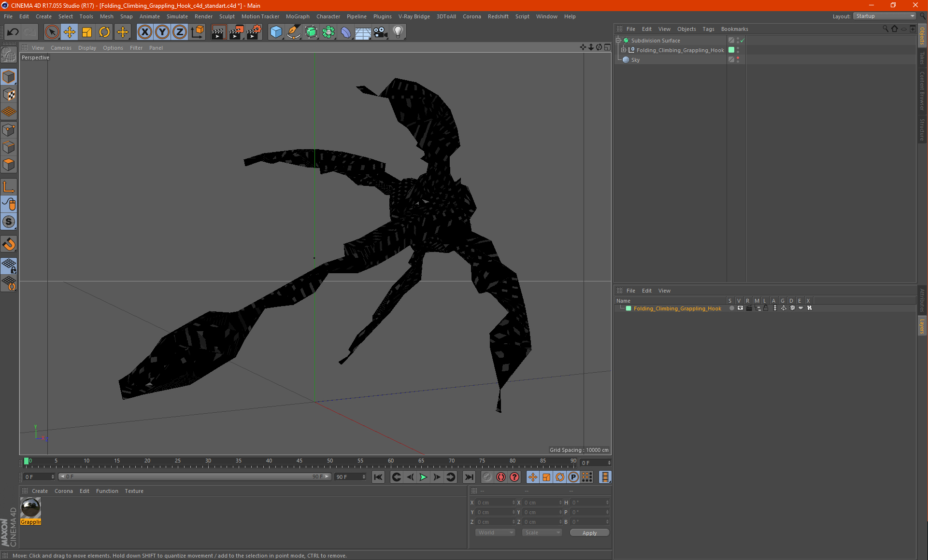This screenshot has width=928, height=560.
Task: Open the Character menu
Action: point(328,16)
